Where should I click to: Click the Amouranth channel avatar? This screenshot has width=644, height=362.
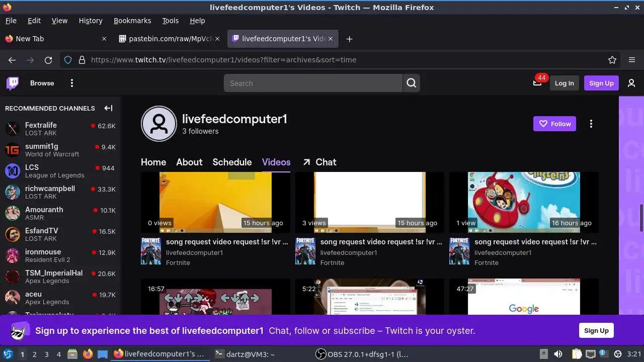point(13,213)
